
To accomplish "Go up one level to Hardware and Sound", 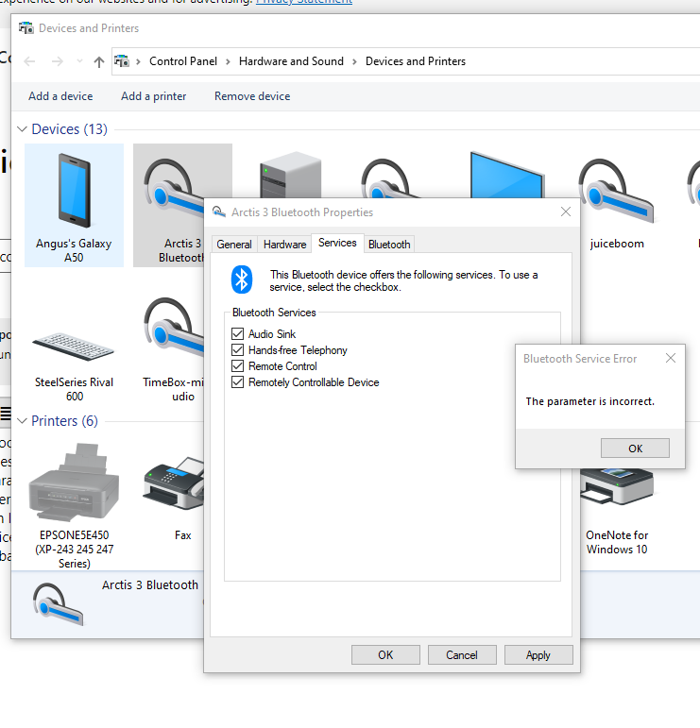I will [x=99, y=61].
